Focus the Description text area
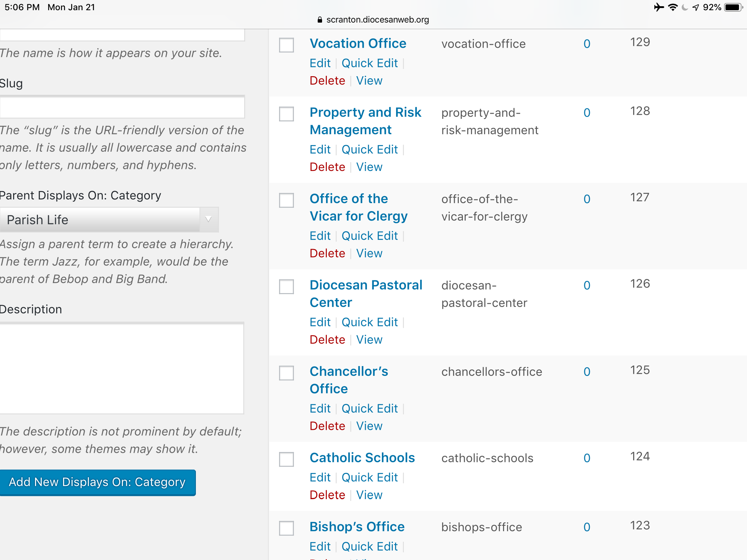 122,368
